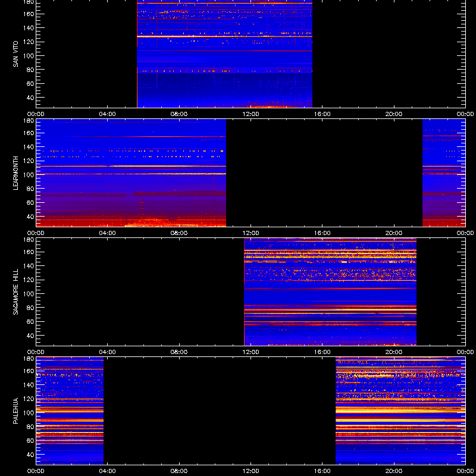
Task: Click the 160 frequency label on Learmonth axis
Action: [30, 133]
